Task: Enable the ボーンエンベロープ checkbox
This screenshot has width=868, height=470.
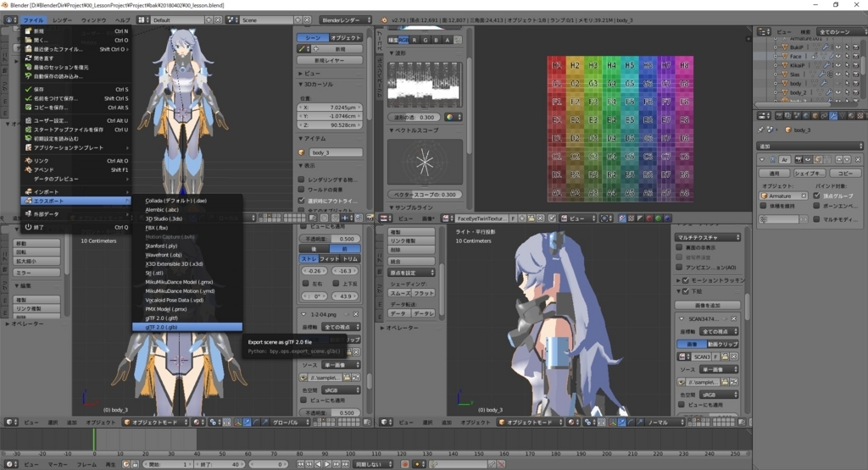Action: click(817, 206)
